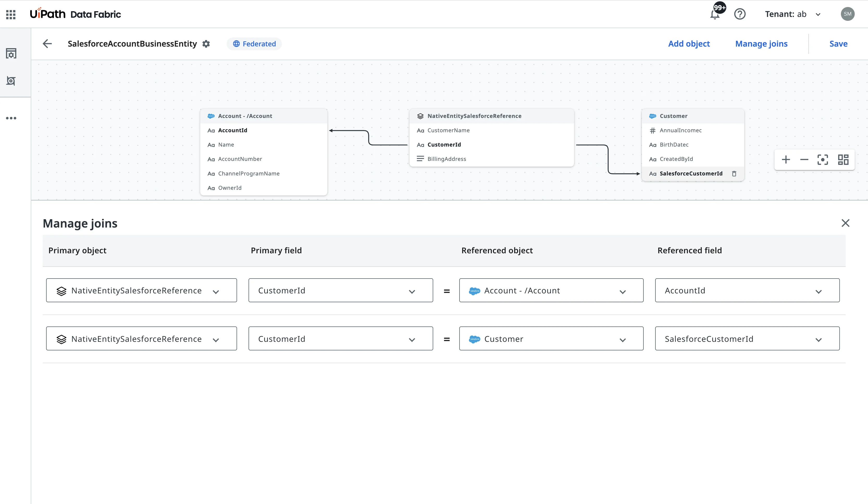Delete the SalesforceCustomerId field trash icon
Viewport: 868px width, 504px height.
[734, 173]
